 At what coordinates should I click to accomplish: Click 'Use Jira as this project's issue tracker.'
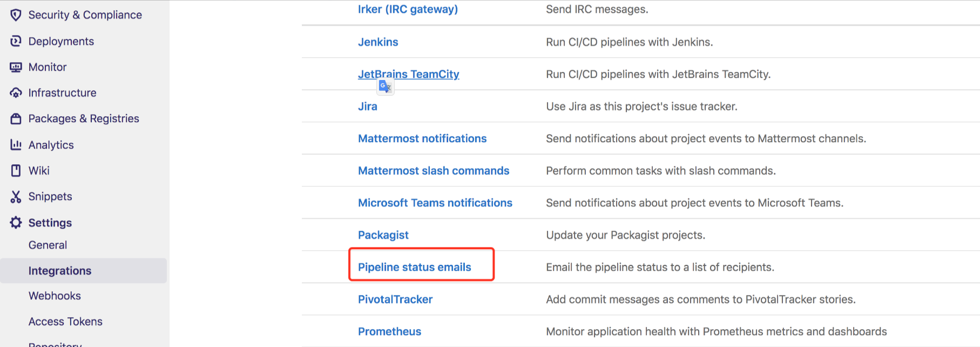click(x=641, y=106)
